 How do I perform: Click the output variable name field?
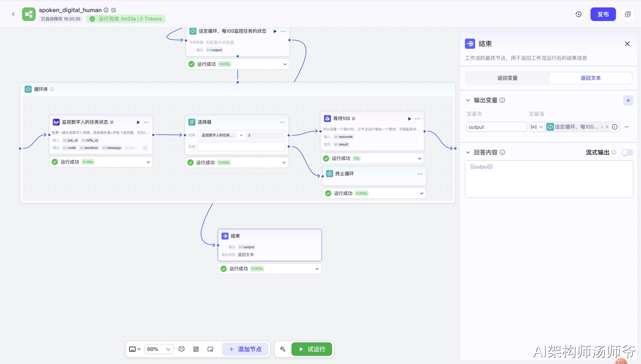(x=496, y=127)
